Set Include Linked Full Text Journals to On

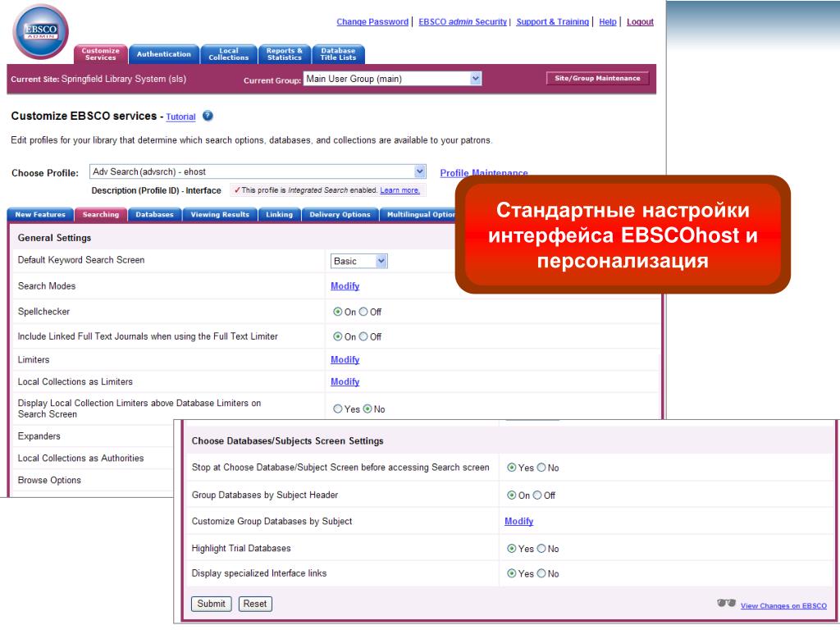pos(337,336)
